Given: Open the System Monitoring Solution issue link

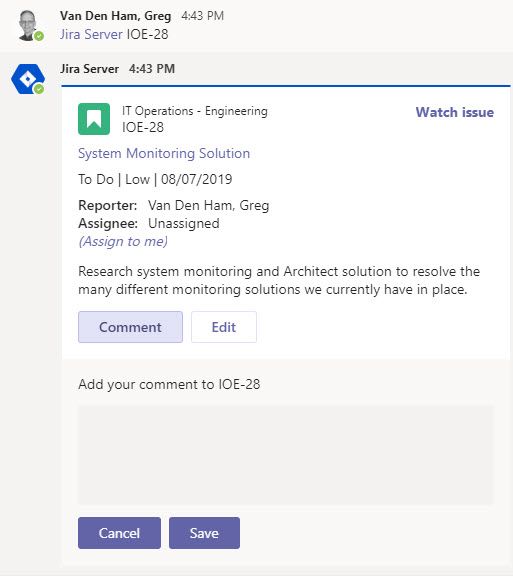Looking at the screenshot, I should pyautogui.click(x=164, y=153).
